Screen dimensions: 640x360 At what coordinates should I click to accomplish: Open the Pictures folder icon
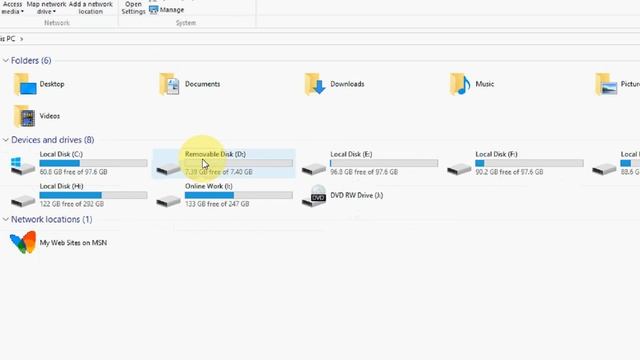[606, 84]
